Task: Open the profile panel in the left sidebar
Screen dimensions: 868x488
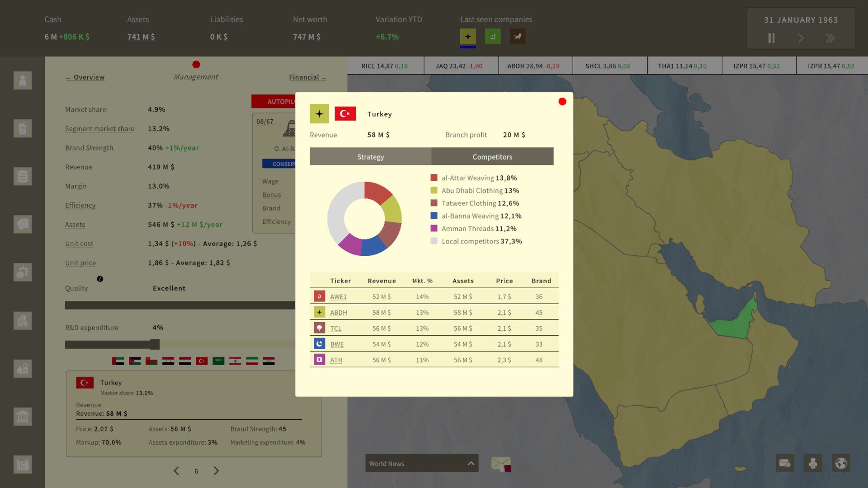Action: [23, 81]
